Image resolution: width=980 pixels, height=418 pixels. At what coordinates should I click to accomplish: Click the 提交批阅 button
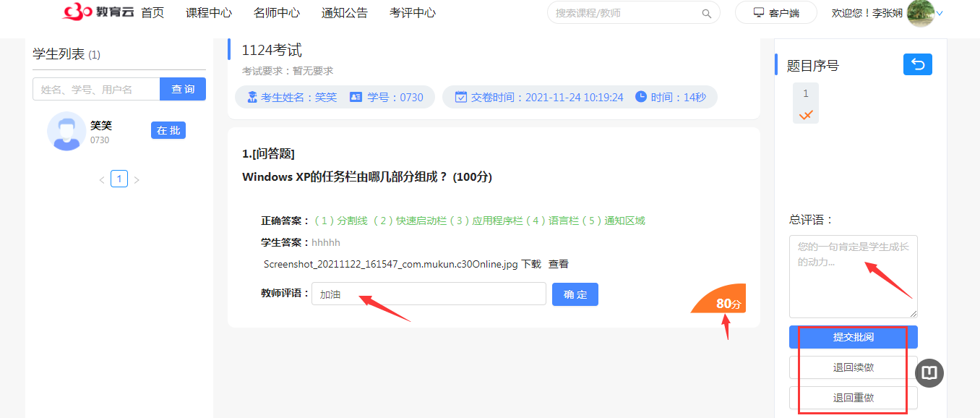[x=853, y=337]
